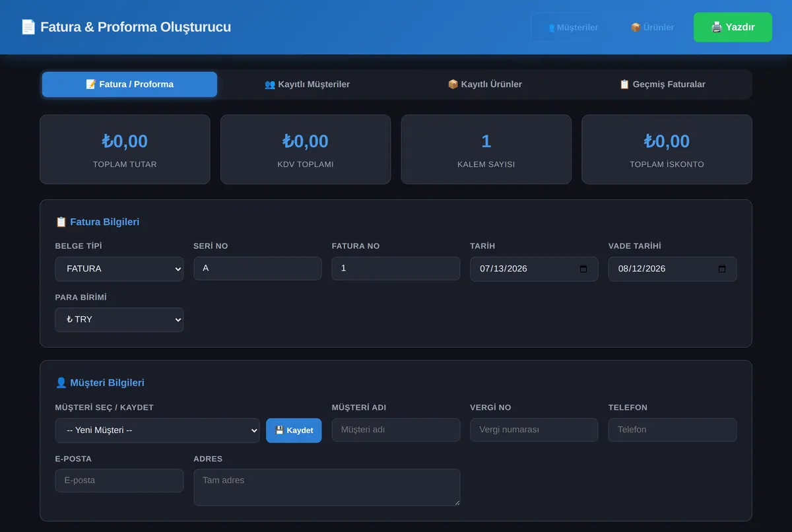Save customer with the Kaydet button
Screen dimensions: 792x532
pyautogui.click(x=294, y=430)
